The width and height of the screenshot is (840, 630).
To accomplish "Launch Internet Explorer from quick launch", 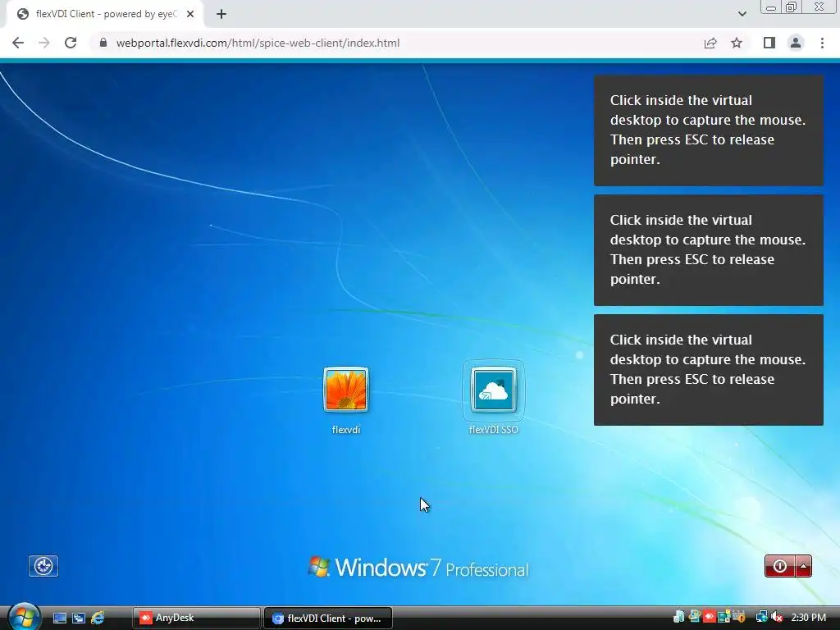I will [x=98, y=619].
